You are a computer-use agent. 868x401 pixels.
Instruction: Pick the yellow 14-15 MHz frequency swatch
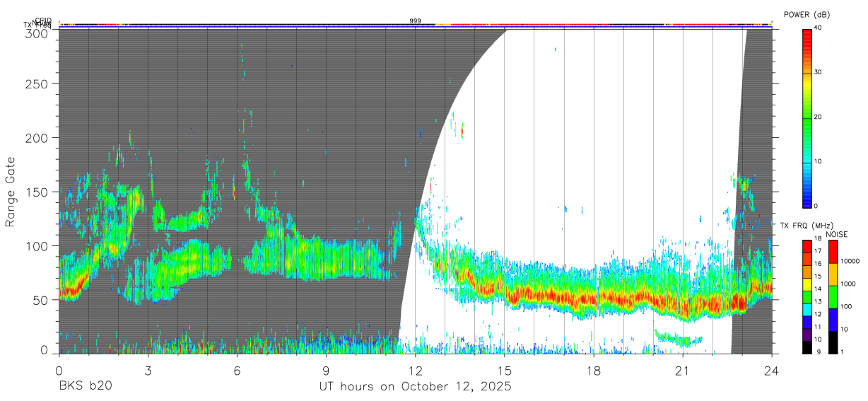pyautogui.click(x=807, y=284)
